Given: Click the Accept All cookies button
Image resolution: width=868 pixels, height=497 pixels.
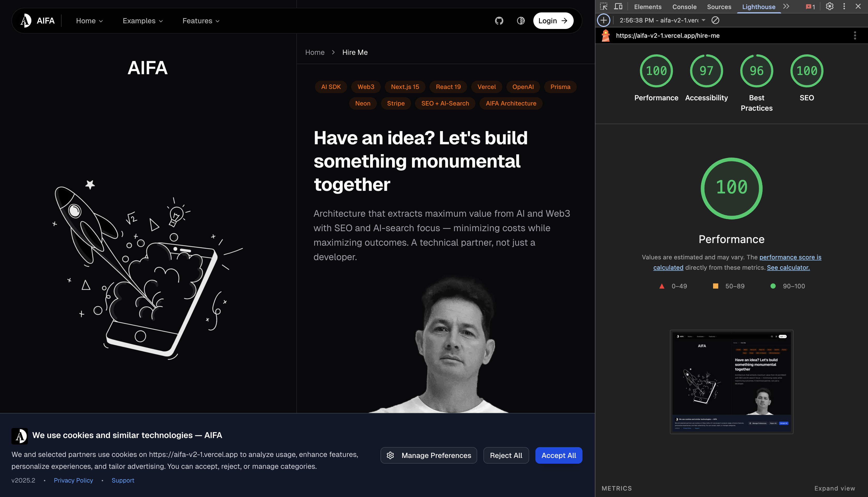Looking at the screenshot, I should coord(558,455).
